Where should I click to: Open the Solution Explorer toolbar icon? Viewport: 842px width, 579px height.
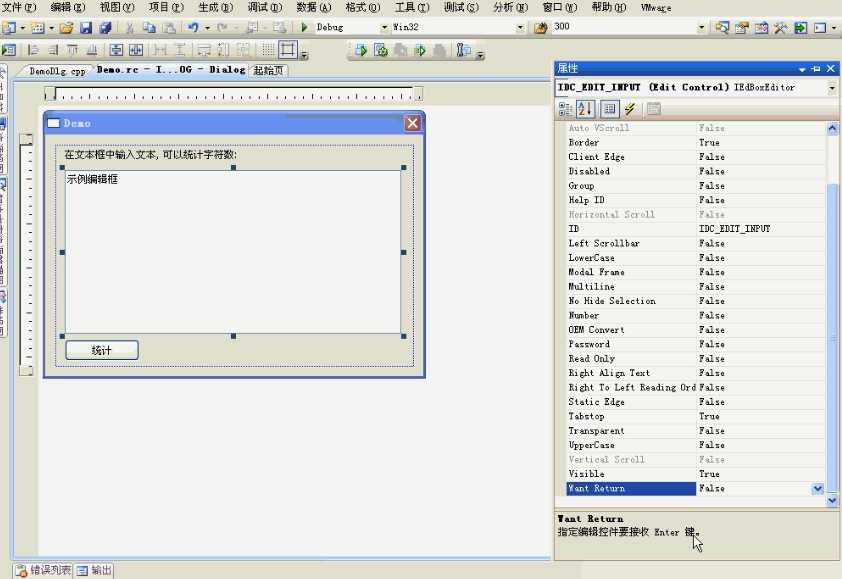(x=722, y=27)
